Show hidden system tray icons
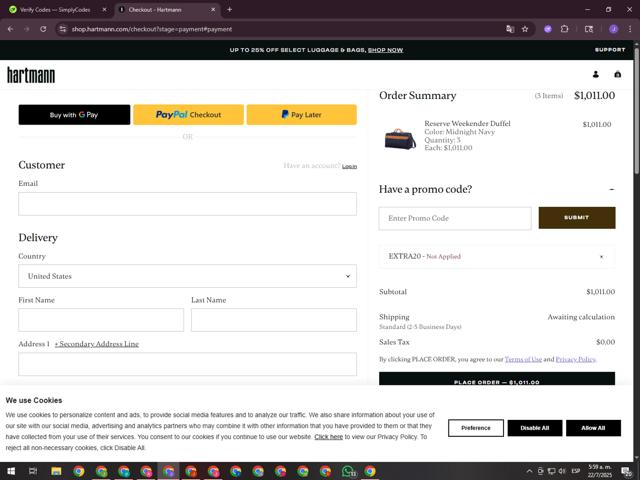Image resolution: width=640 pixels, height=480 pixels. click(529, 471)
